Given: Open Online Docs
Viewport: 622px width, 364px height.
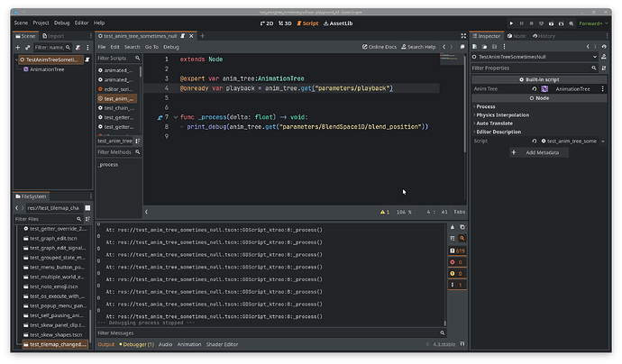Looking at the screenshot, I should click(380, 47).
